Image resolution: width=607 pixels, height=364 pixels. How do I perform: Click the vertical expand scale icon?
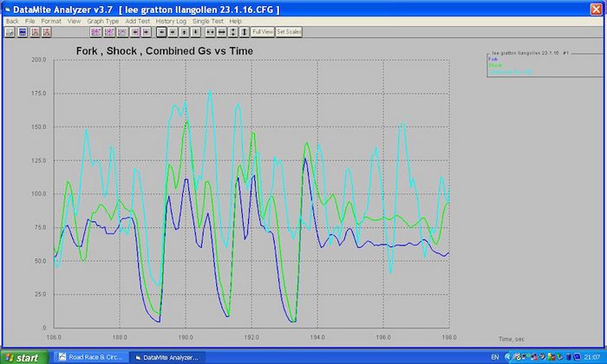pyautogui.click(x=234, y=32)
